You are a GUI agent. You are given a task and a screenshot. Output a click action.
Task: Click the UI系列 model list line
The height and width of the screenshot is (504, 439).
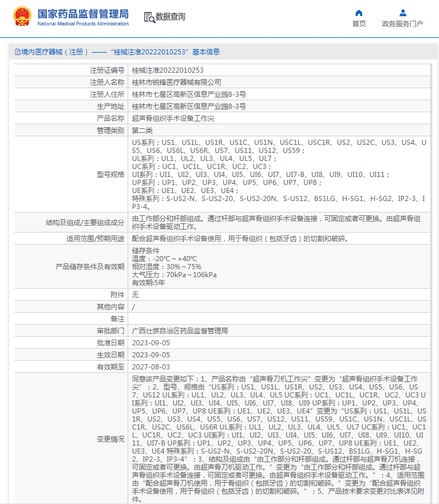[261, 175]
